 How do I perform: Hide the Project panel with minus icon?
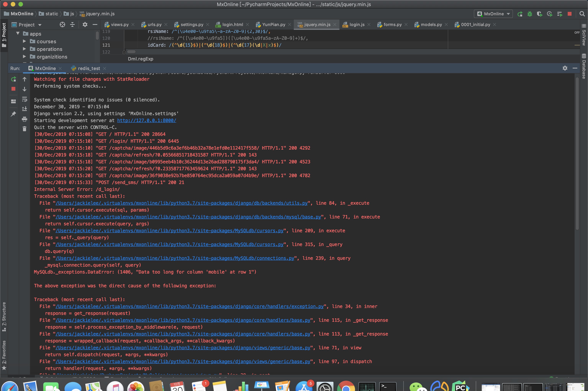[x=95, y=24]
